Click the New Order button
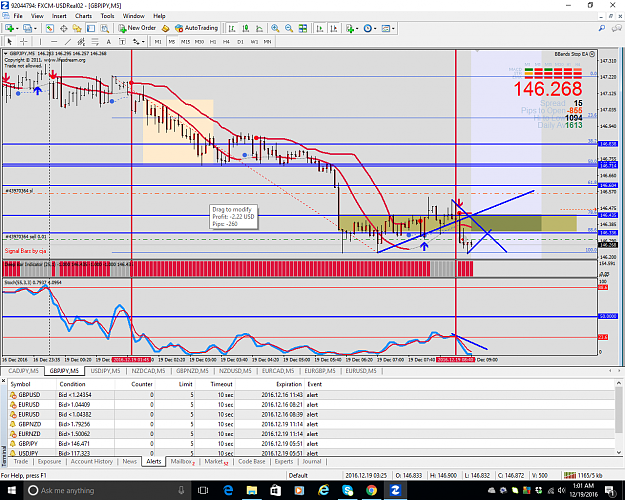The width and height of the screenshot is (625, 500). (x=137, y=28)
